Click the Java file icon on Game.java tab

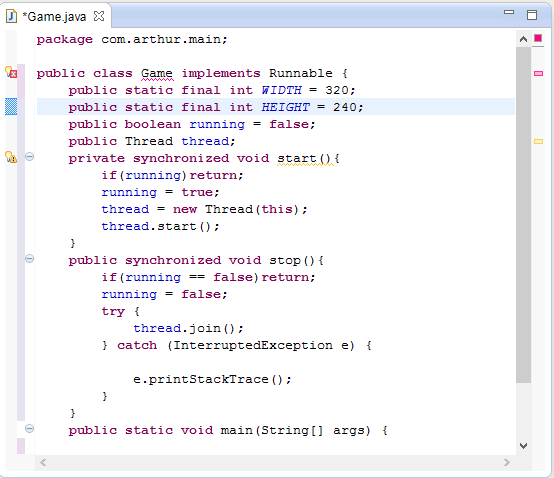(x=12, y=16)
